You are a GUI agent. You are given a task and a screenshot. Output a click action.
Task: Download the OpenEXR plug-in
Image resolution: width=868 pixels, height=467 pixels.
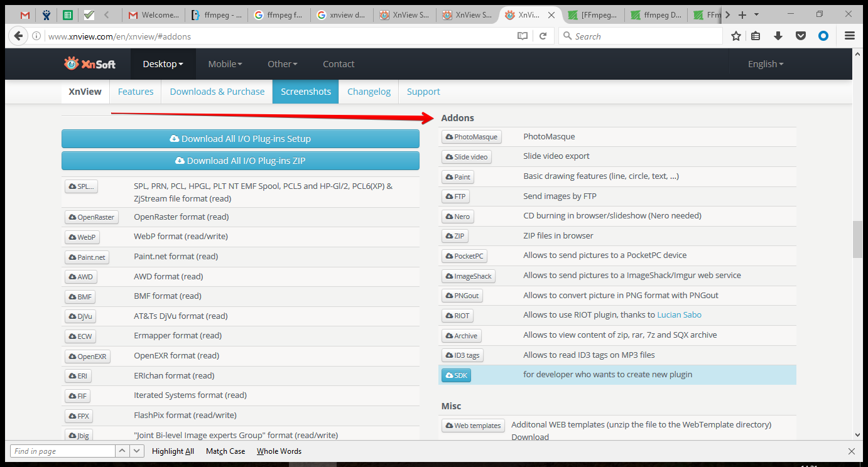87,357
